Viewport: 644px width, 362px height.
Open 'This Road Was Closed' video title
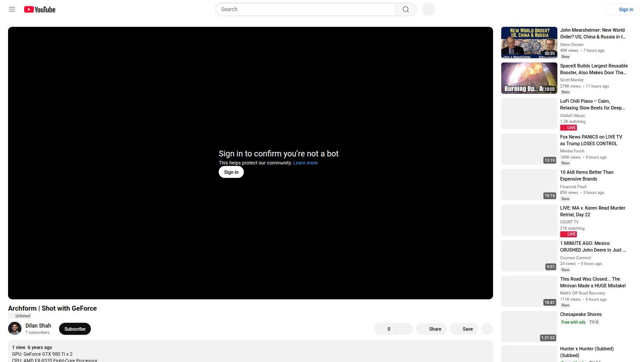[593, 282]
